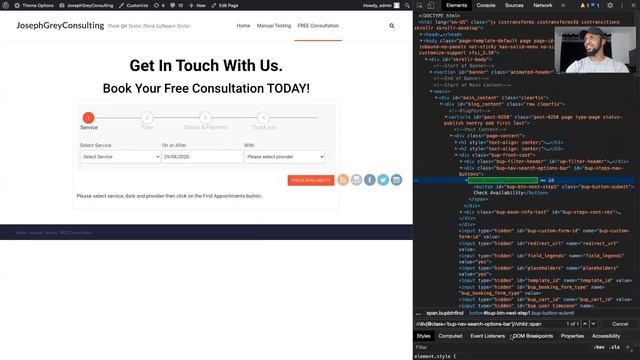640x360 pixels.
Task: Collapse the div skrollr-body node
Action: click(x=426, y=59)
